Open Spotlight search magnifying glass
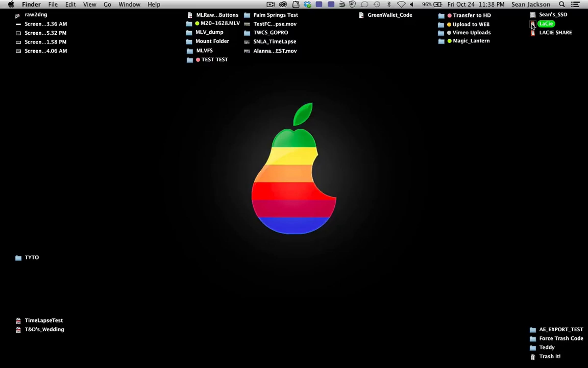 (x=562, y=4)
